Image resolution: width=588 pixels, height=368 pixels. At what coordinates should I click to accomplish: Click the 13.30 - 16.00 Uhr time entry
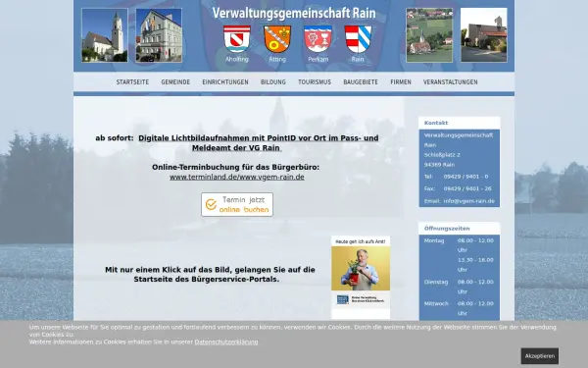pyautogui.click(x=475, y=265)
